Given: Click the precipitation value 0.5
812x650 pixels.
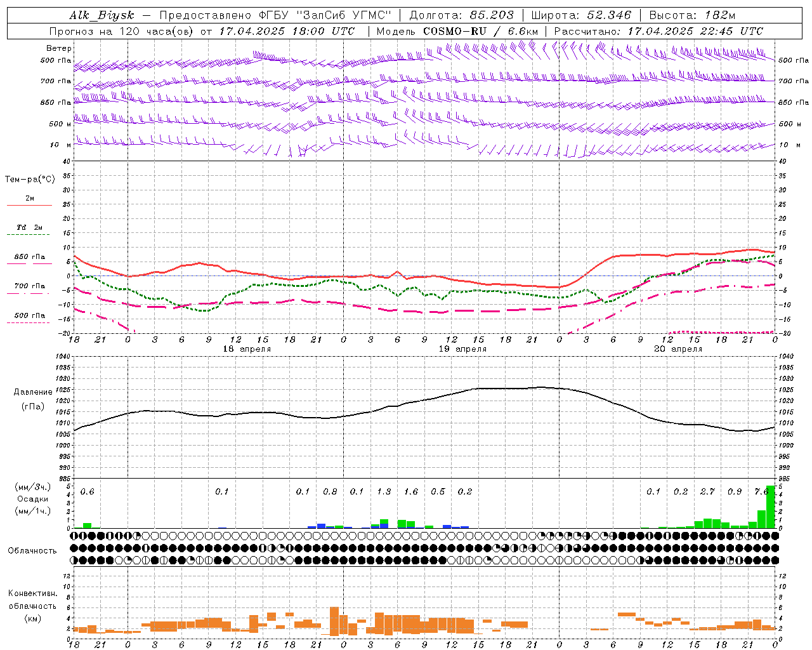Looking at the screenshot, I should (438, 492).
